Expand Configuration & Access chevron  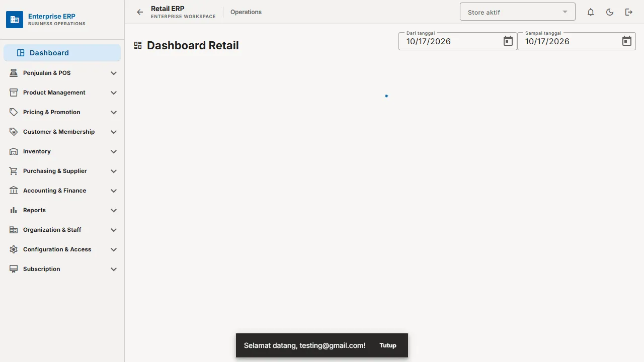pos(114,249)
